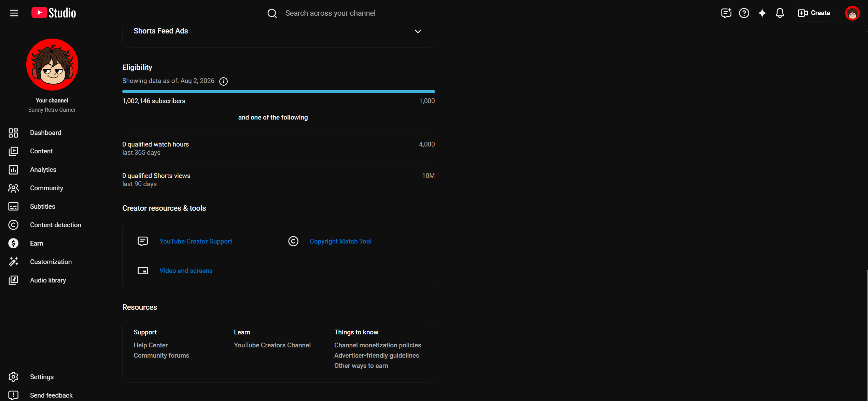Click the Showing data as of date text
This screenshot has width=868, height=401.
point(168,81)
